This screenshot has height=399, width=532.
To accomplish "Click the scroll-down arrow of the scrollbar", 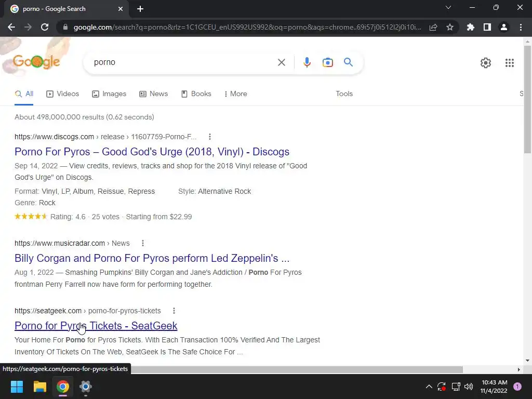I will coord(527,361).
